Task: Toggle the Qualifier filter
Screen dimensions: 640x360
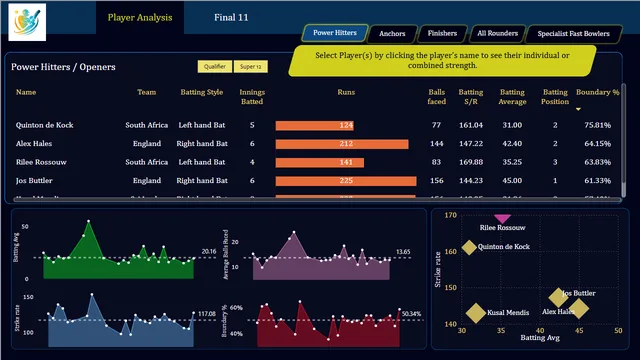Action: pos(215,67)
